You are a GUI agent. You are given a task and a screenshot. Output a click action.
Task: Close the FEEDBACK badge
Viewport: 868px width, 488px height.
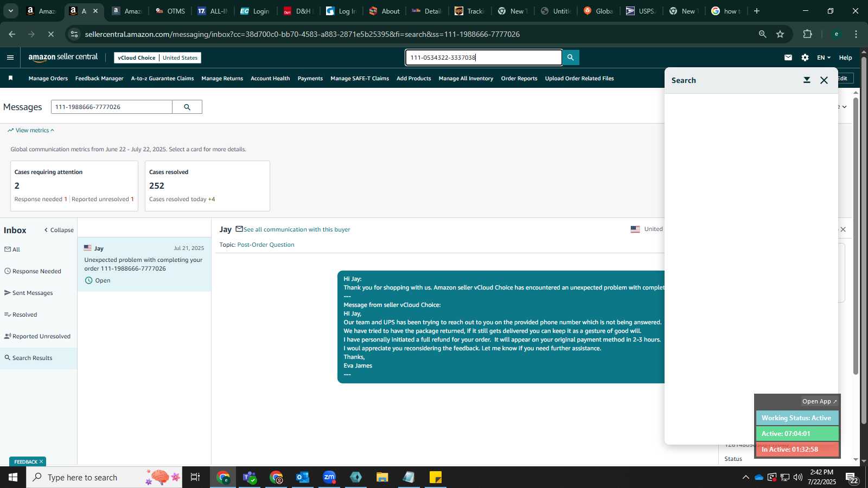41,462
